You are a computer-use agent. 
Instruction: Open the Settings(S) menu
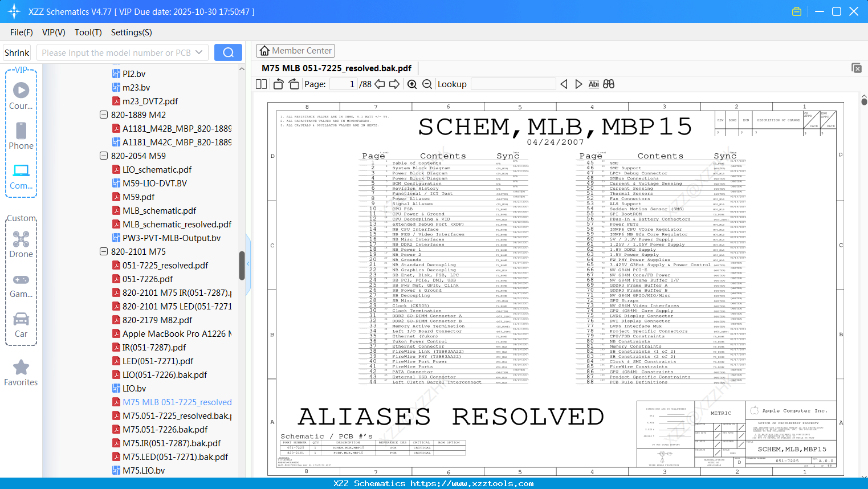pos(132,32)
